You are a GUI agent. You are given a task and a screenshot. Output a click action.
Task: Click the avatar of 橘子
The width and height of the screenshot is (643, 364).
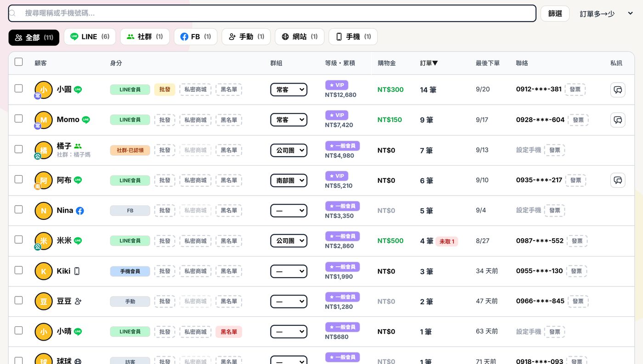(44, 151)
